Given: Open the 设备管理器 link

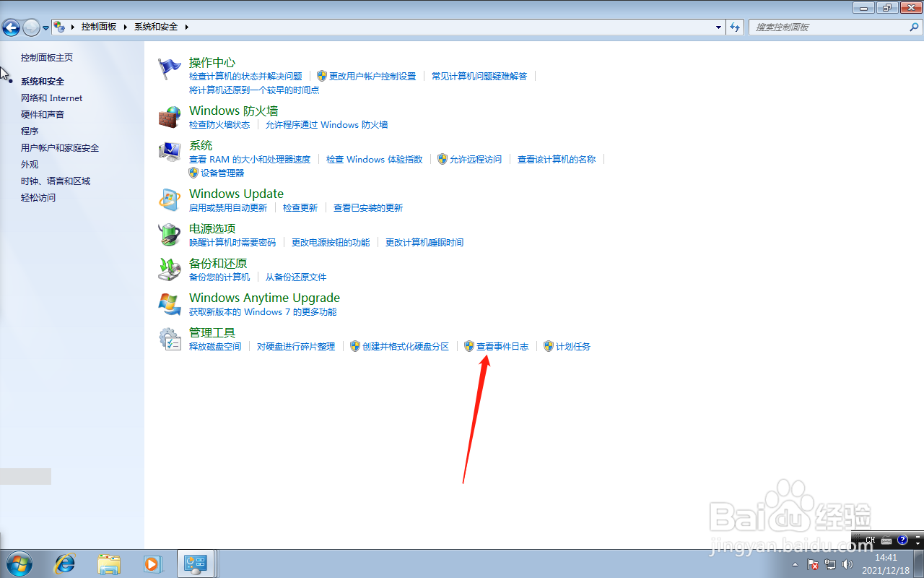Looking at the screenshot, I should (222, 173).
